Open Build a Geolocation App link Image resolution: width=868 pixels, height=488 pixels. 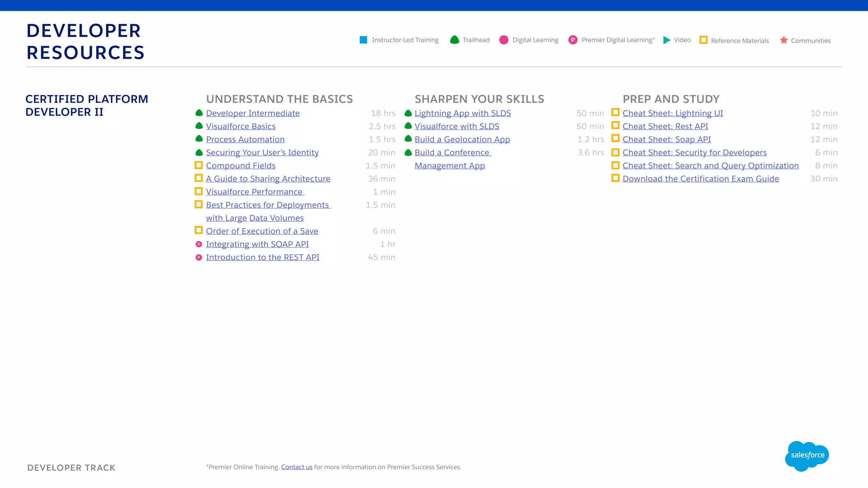[x=462, y=139]
